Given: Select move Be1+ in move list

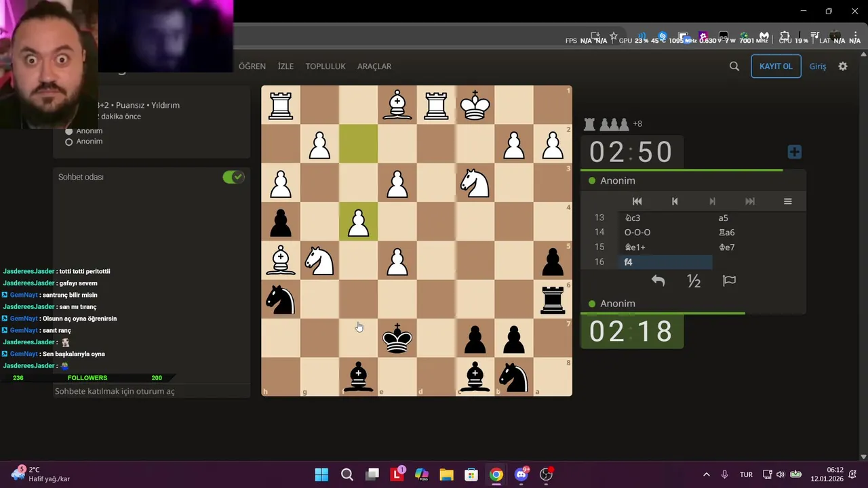Looking at the screenshot, I should click(667, 247).
